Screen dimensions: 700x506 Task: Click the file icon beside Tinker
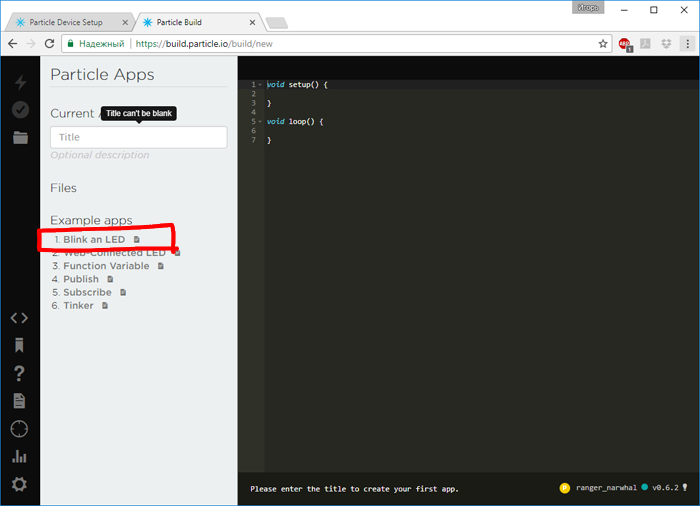point(105,306)
